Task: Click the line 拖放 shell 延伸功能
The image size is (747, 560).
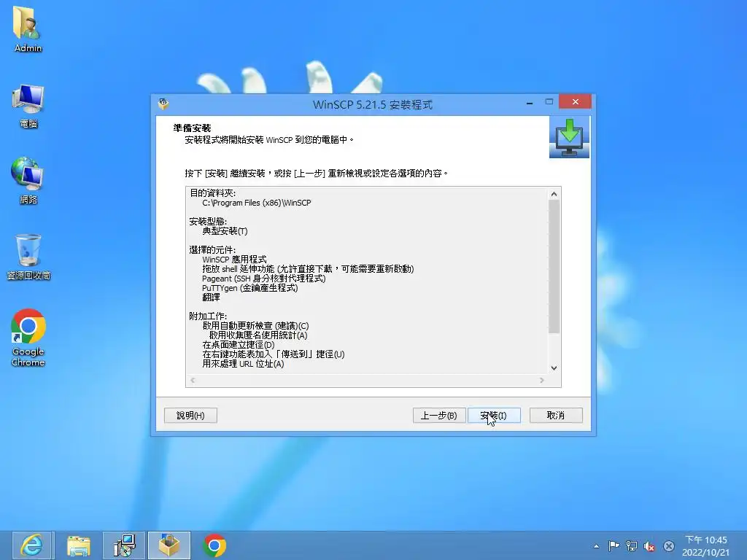Action: (308, 269)
